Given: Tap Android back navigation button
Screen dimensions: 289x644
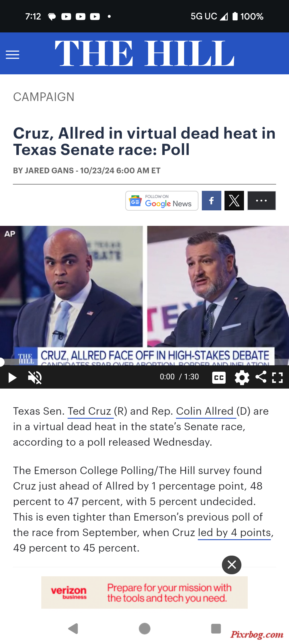Looking at the screenshot, I should click(x=73, y=629).
